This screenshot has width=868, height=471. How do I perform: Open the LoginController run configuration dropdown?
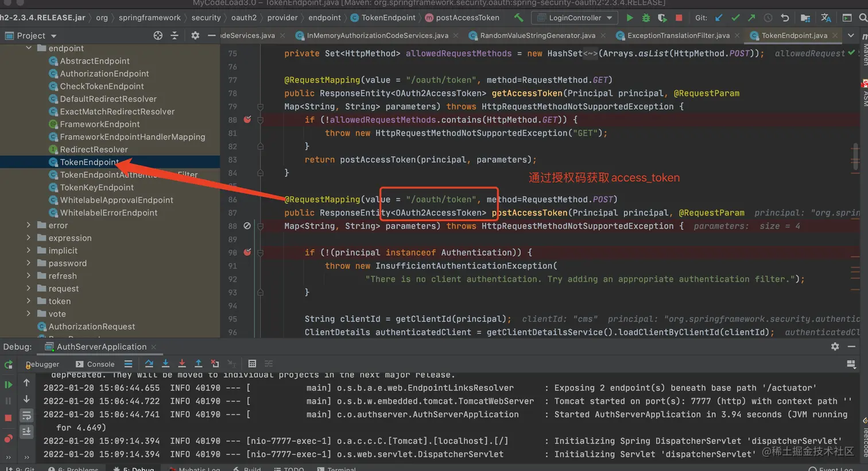pyautogui.click(x=575, y=18)
